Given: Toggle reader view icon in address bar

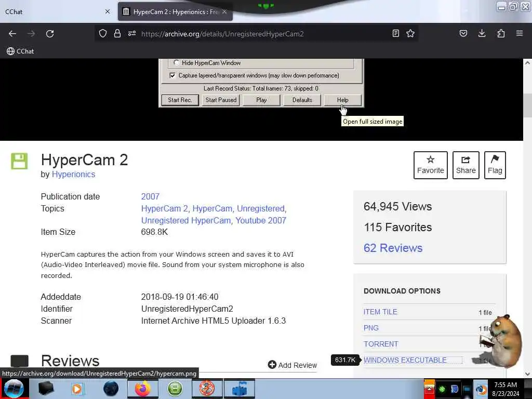Looking at the screenshot, I should pyautogui.click(x=395, y=33).
